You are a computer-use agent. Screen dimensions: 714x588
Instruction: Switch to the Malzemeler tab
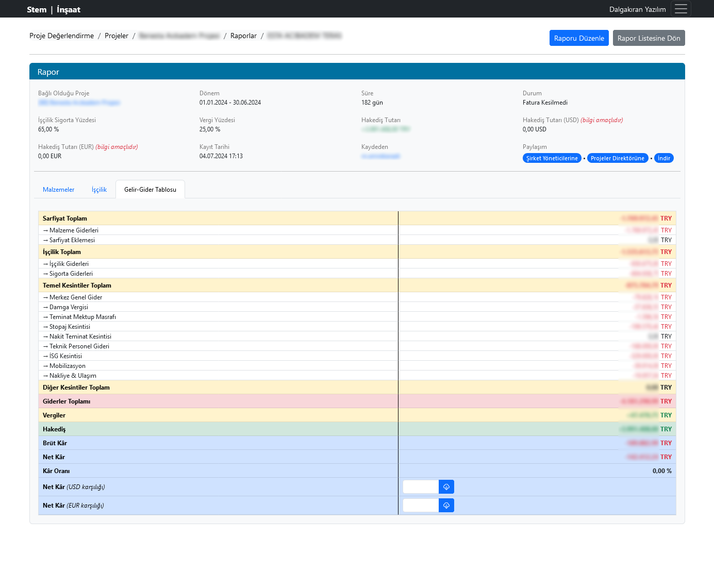(58, 190)
